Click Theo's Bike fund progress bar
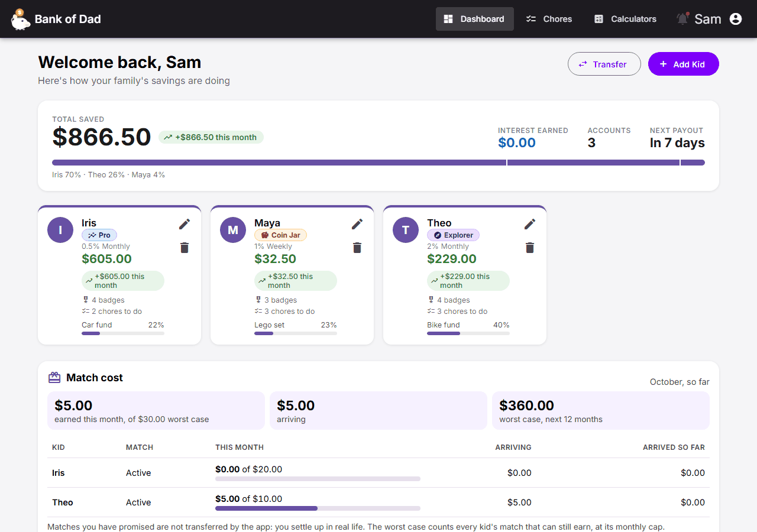Screen dimensions: 757x532 pos(468,333)
